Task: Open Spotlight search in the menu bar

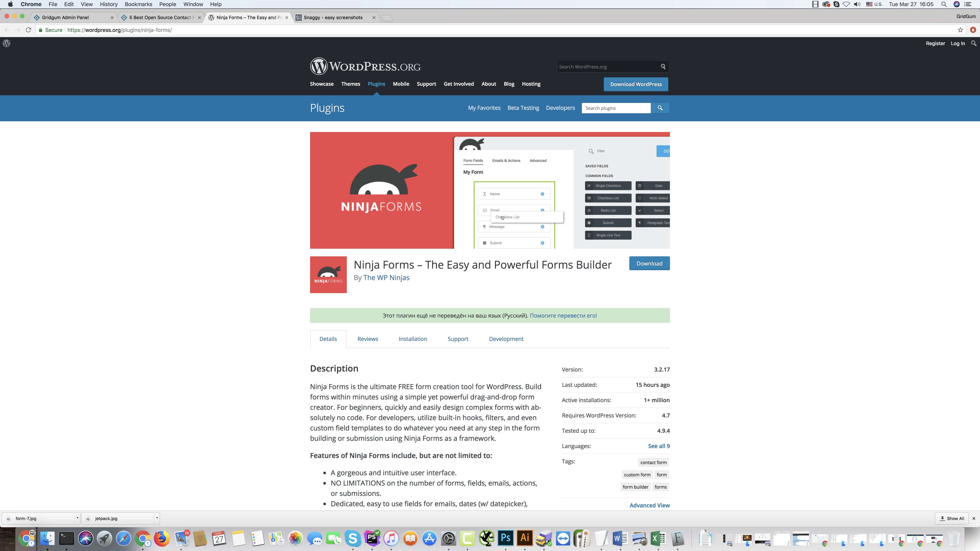Action: pyautogui.click(x=944, y=4)
